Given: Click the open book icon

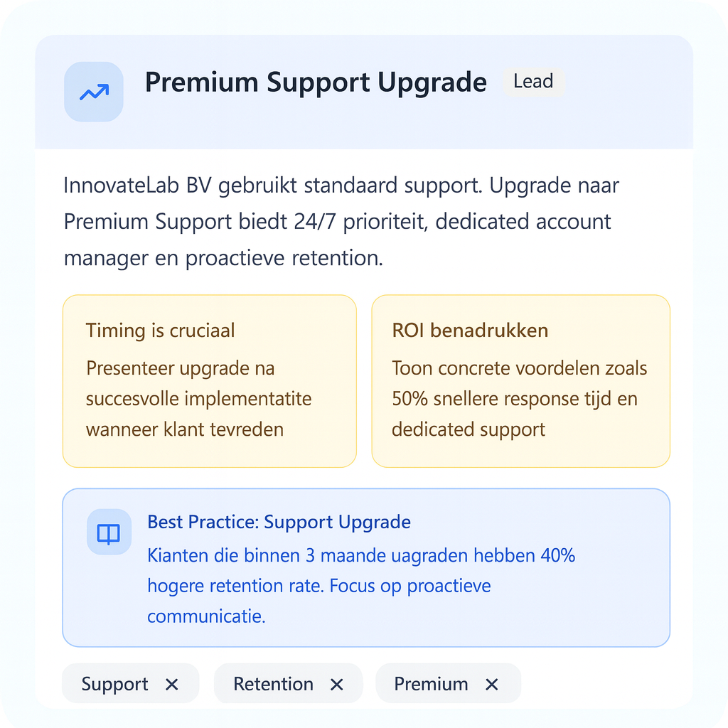Looking at the screenshot, I should (109, 532).
